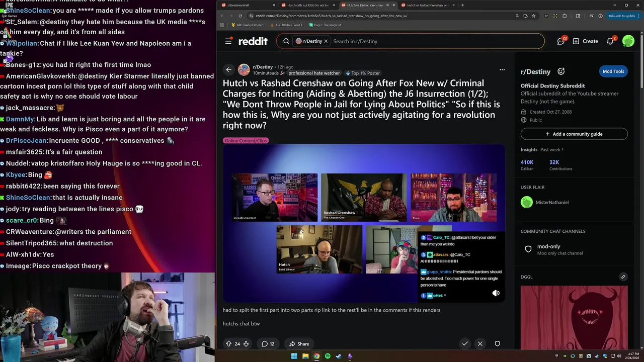The height and width of the screenshot is (362, 644).
Task: Close the r/LivestreamFail tab
Action: click(x=274, y=5)
